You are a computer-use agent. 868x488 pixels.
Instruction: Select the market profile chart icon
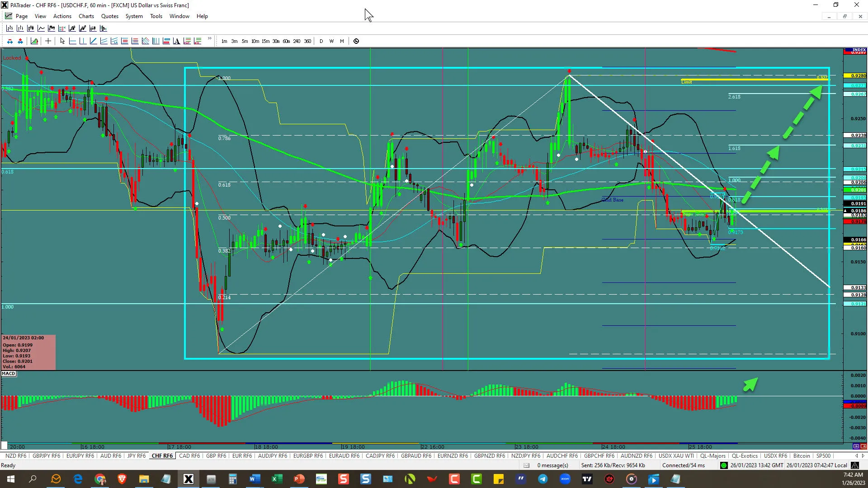click(x=103, y=28)
